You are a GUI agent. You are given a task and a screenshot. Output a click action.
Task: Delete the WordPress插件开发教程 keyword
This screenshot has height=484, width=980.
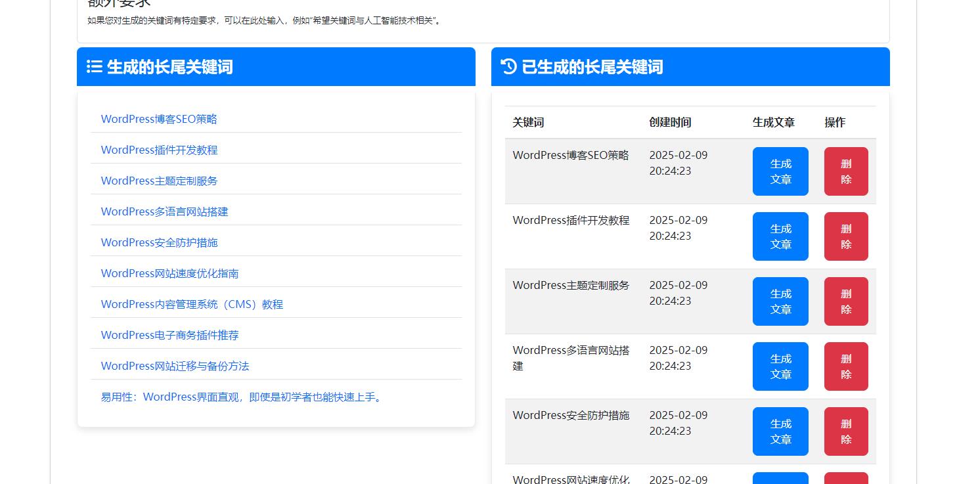(x=845, y=236)
